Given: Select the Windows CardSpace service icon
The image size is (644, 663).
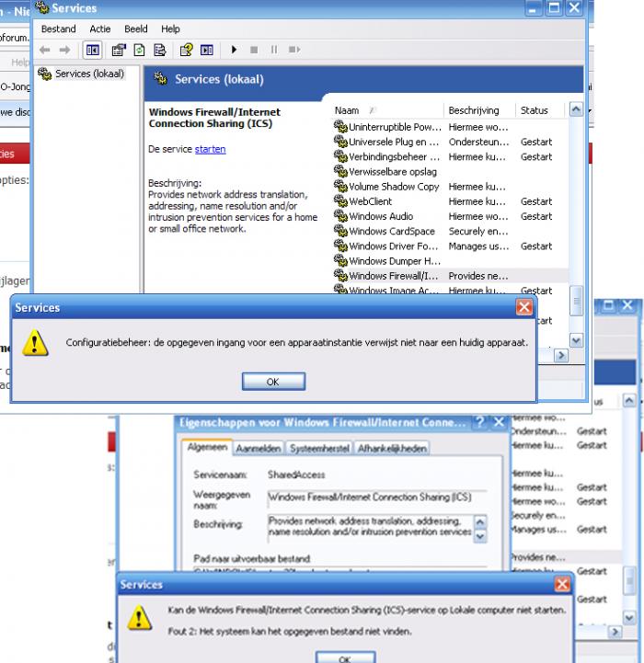Looking at the screenshot, I should [340, 231].
